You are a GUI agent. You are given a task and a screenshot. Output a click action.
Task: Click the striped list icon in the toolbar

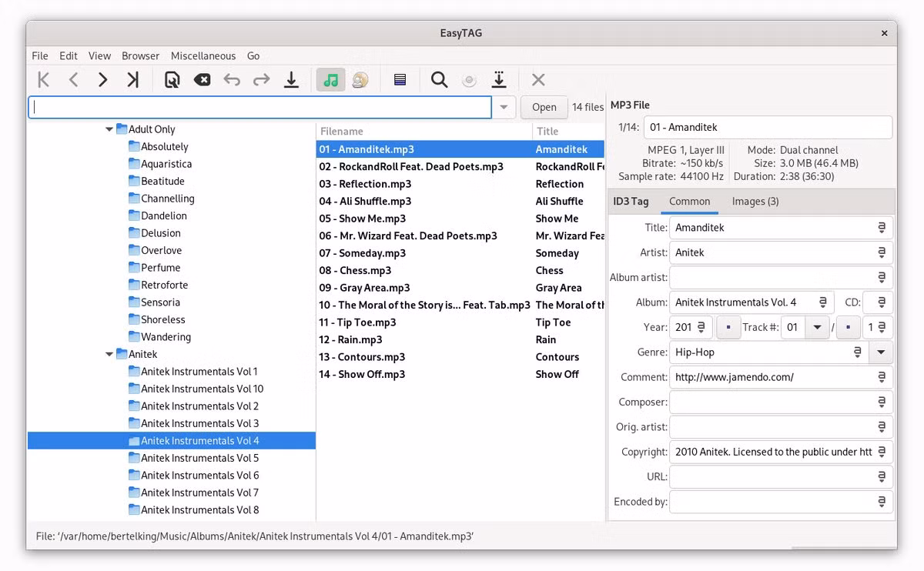[400, 79]
